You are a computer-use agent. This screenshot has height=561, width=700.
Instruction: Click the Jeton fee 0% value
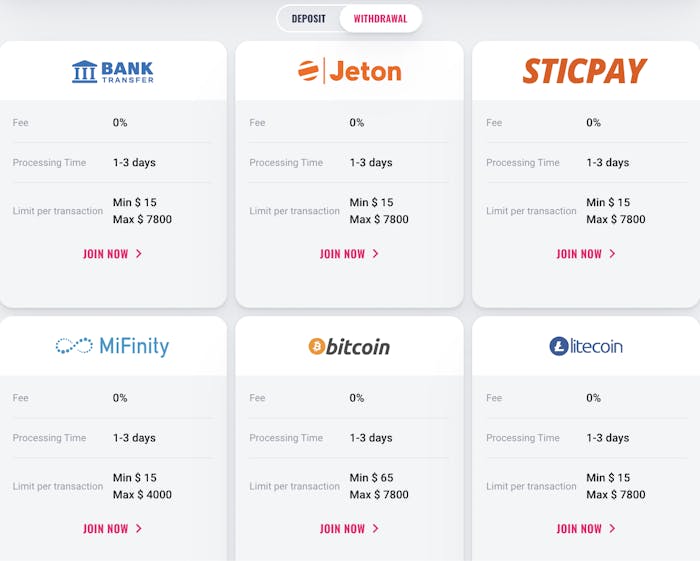(357, 123)
